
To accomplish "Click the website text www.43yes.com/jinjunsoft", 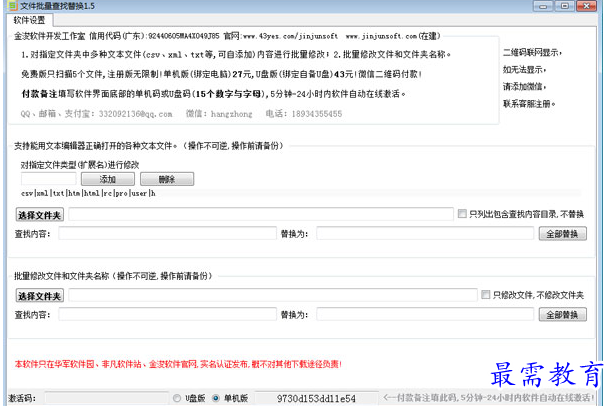I will pyautogui.click(x=290, y=36).
